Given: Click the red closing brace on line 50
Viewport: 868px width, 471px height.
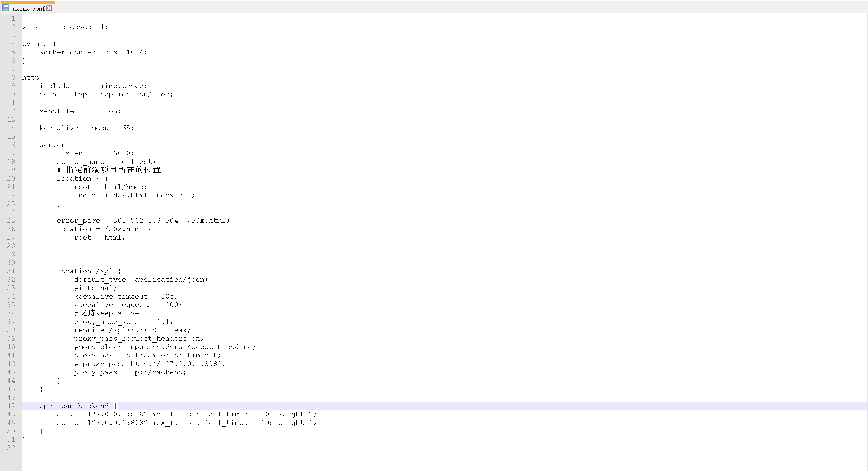Looking at the screenshot, I should click(41, 431).
